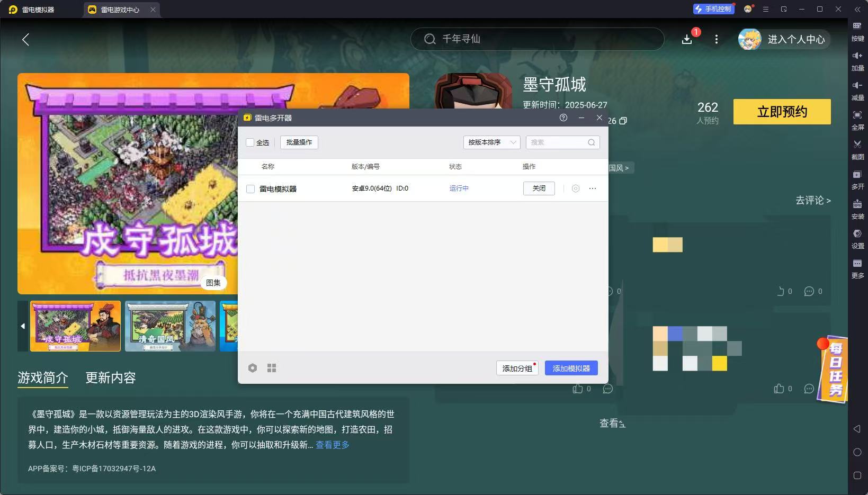The image size is (868, 495).
Task: Switch to the 更新内容 tab
Action: pos(111,377)
